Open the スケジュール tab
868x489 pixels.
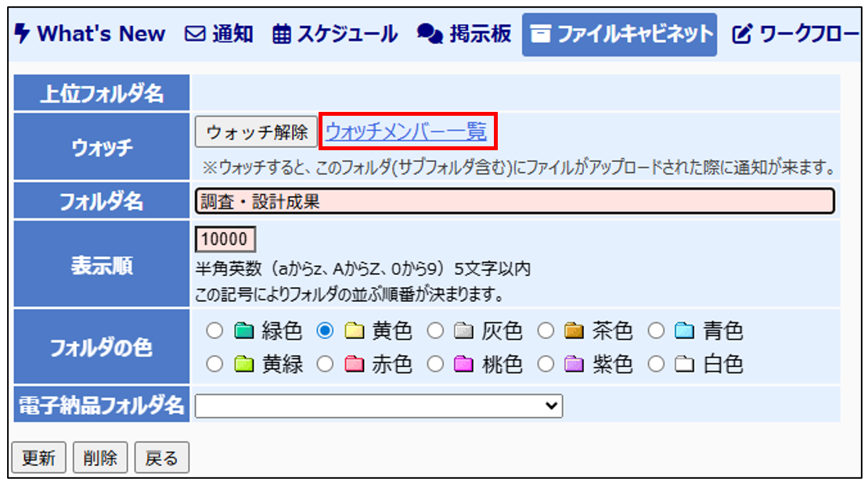click(335, 34)
